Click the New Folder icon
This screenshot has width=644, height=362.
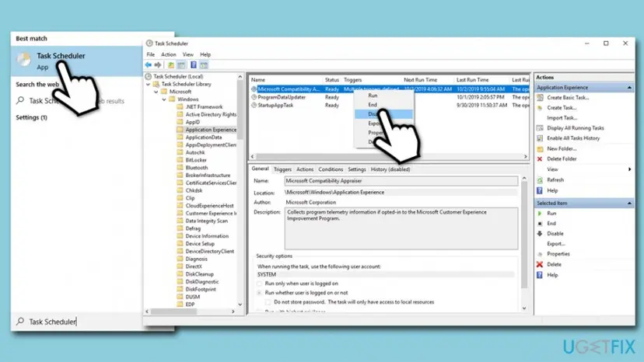[x=540, y=148]
